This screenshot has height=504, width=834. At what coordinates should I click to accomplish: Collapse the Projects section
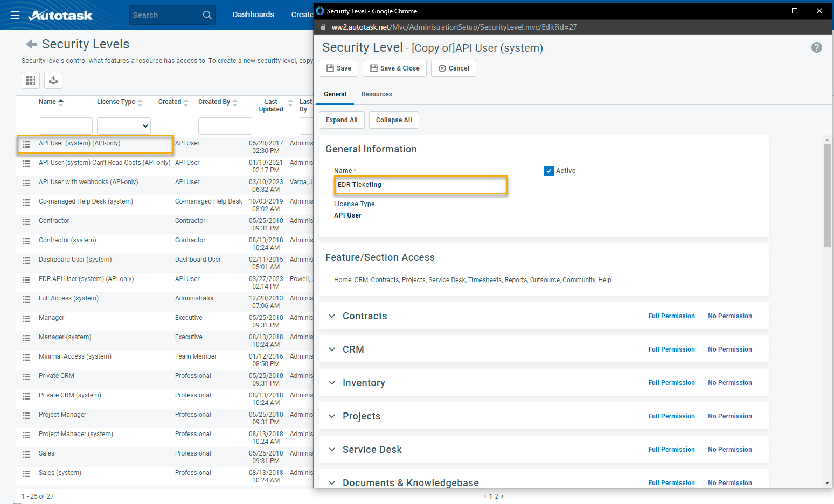332,416
